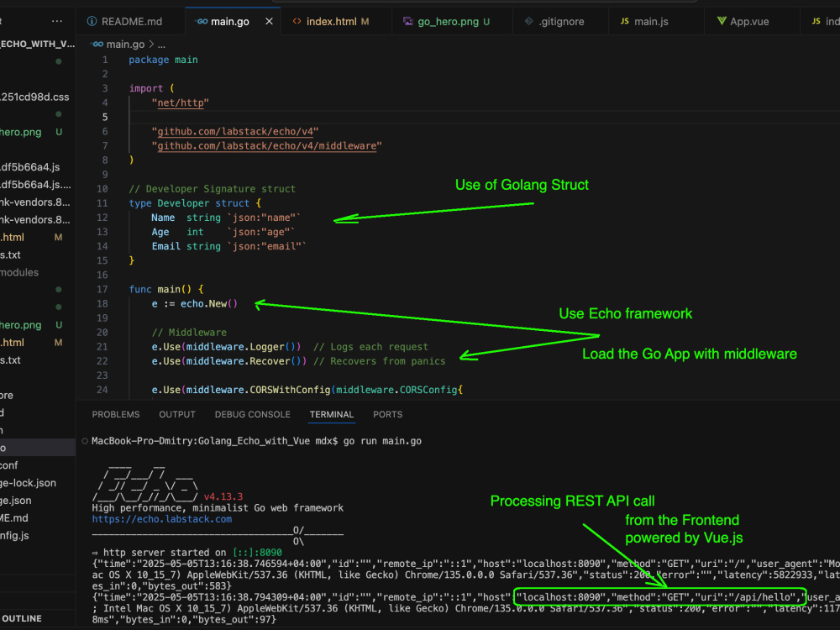Click the terminal prompt circle indicator
The width and height of the screenshot is (840, 630).
click(x=85, y=442)
